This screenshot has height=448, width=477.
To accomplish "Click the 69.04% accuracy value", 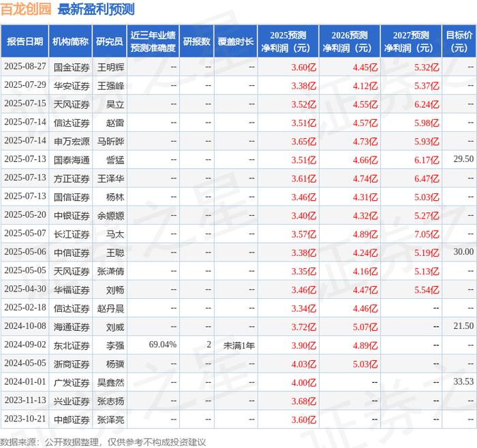I will click(x=163, y=345).
